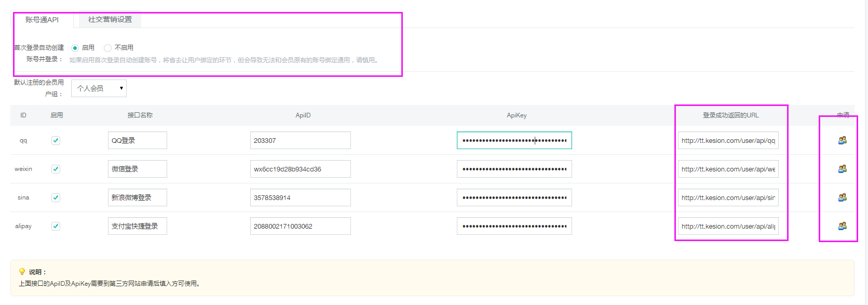Click the qq login return URL field
This screenshot has width=868, height=305.
(728, 140)
